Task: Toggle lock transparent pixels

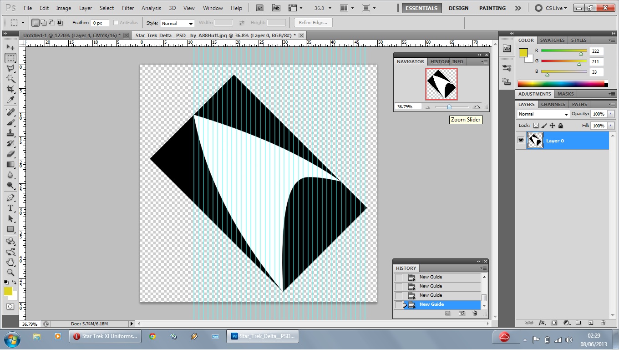Action: coord(536,126)
